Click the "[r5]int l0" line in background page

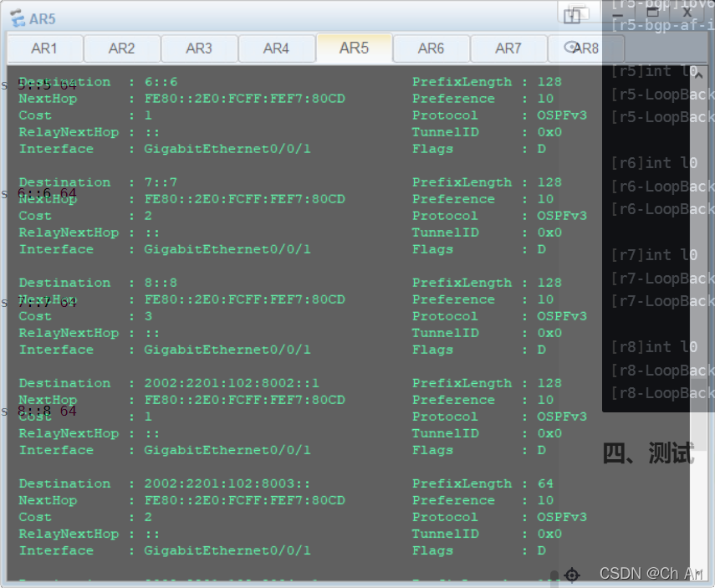pyautogui.click(x=654, y=72)
